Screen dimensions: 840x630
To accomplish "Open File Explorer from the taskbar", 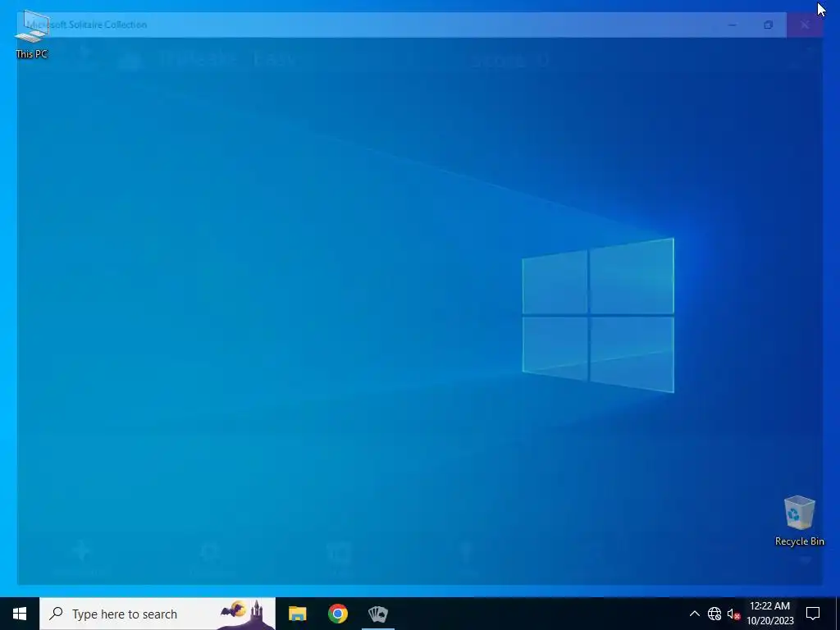I will 297,614.
